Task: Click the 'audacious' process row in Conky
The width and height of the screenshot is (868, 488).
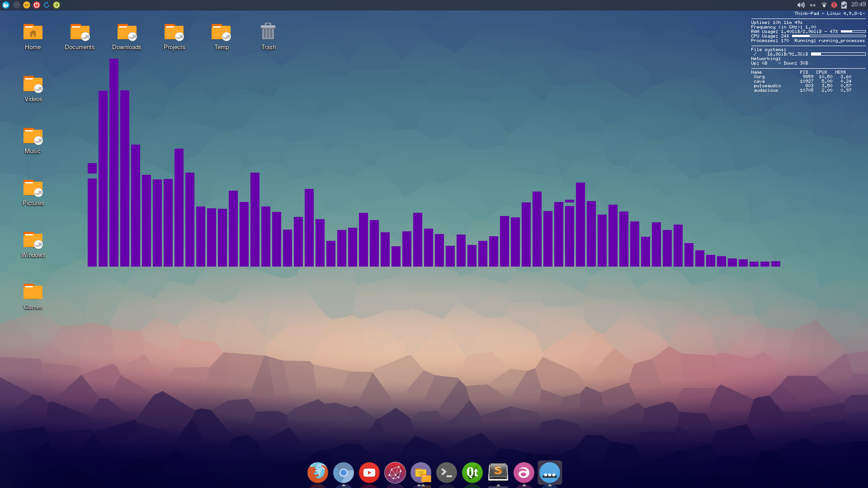Action: (802, 90)
